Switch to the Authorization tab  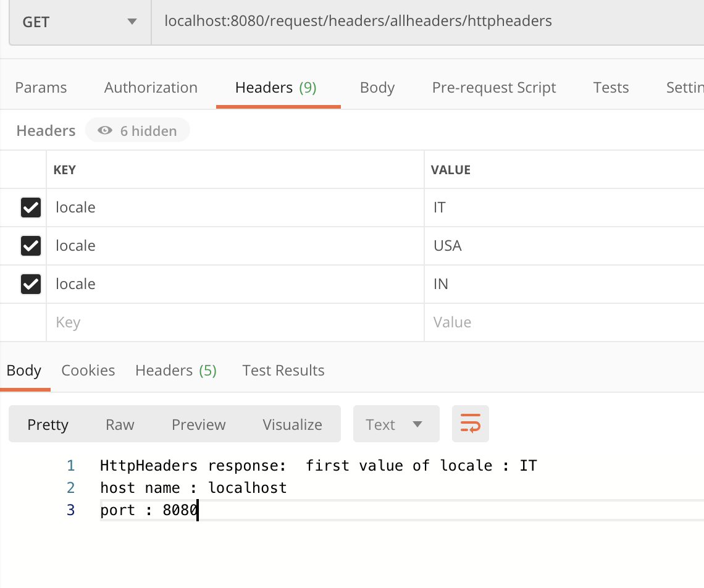150,88
